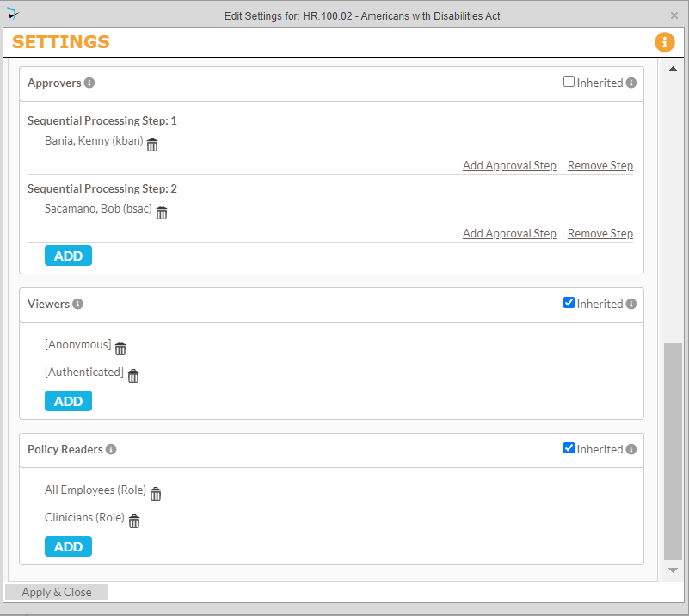Image resolution: width=689 pixels, height=616 pixels.
Task: Show info tooltip next to Policy Readers
Action: [x=111, y=449]
